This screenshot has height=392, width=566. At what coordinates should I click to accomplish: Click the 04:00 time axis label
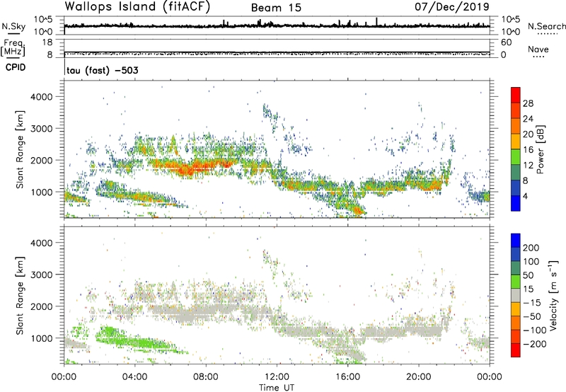tap(134, 377)
